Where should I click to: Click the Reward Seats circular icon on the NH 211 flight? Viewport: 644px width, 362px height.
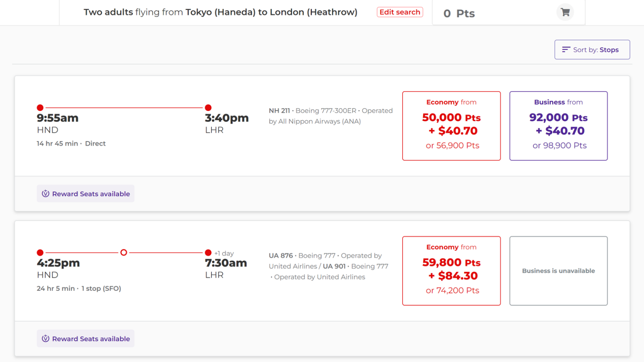46,194
